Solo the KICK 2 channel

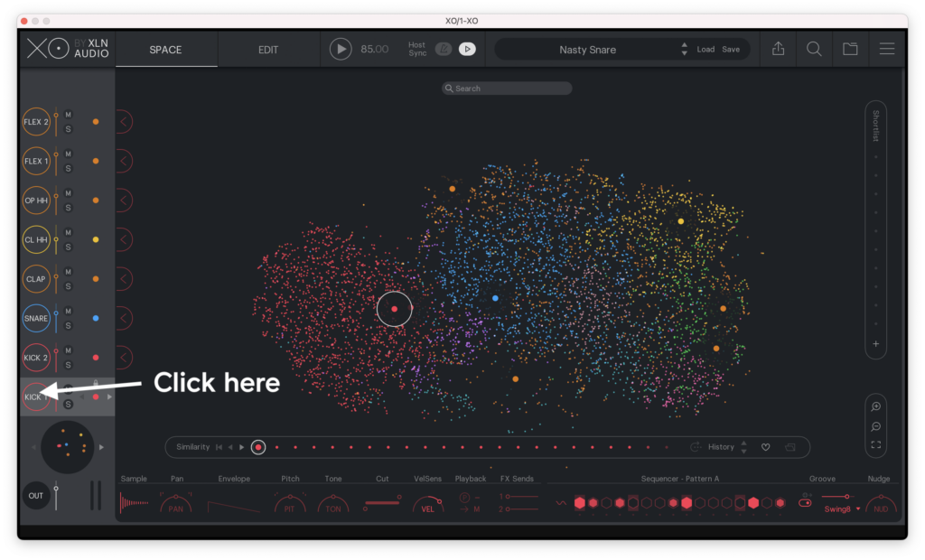pos(68,365)
